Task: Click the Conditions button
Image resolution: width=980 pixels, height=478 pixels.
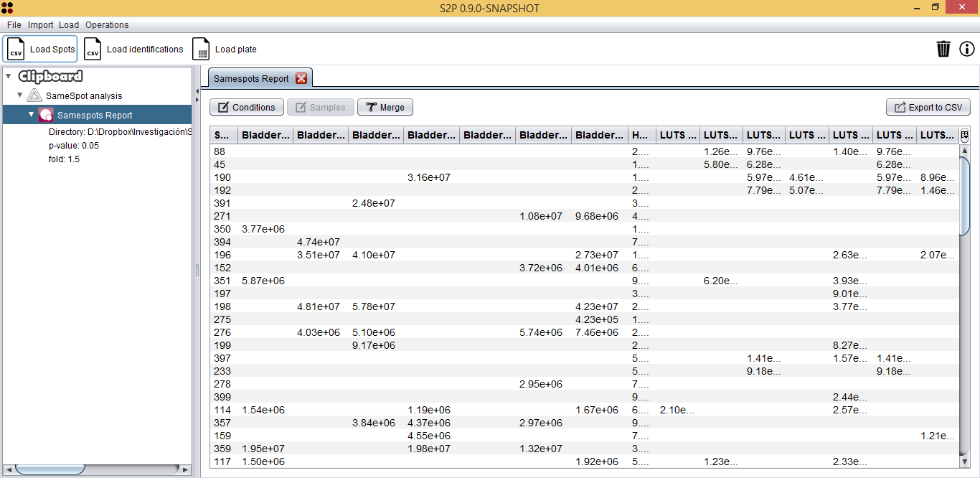Action: (x=247, y=108)
